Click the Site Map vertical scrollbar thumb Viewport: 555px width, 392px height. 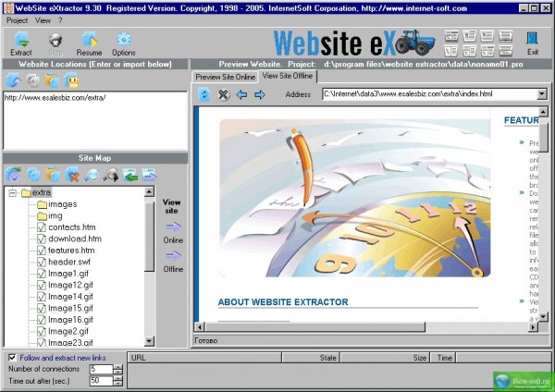149,235
